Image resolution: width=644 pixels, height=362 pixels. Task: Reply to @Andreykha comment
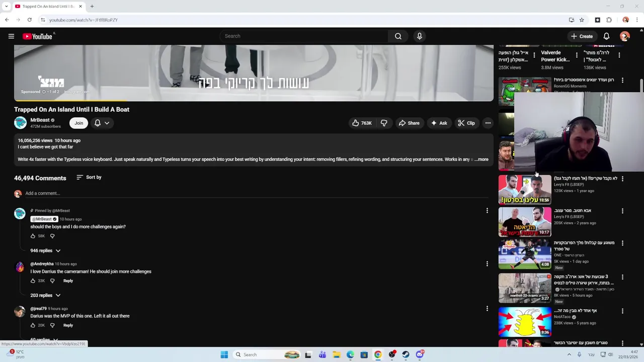(68, 281)
